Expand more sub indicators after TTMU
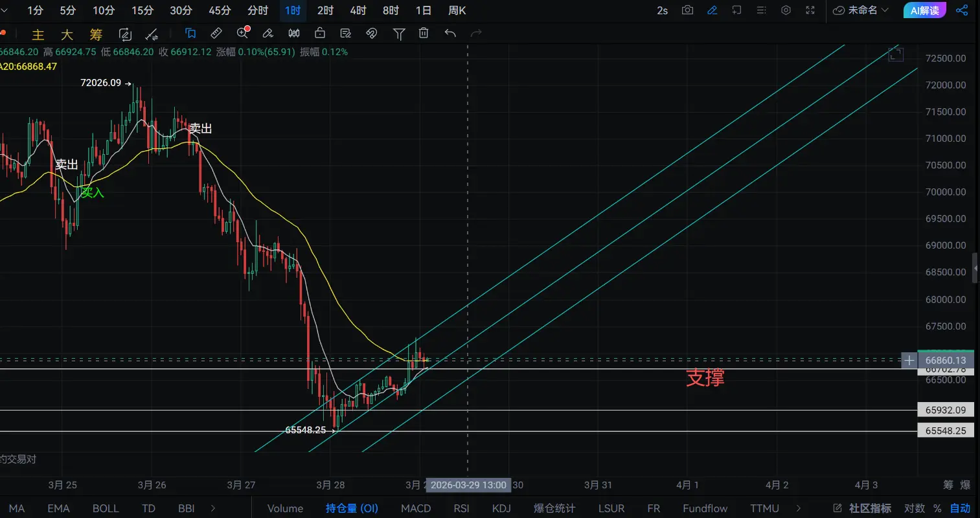The width and height of the screenshot is (980, 518). [799, 508]
